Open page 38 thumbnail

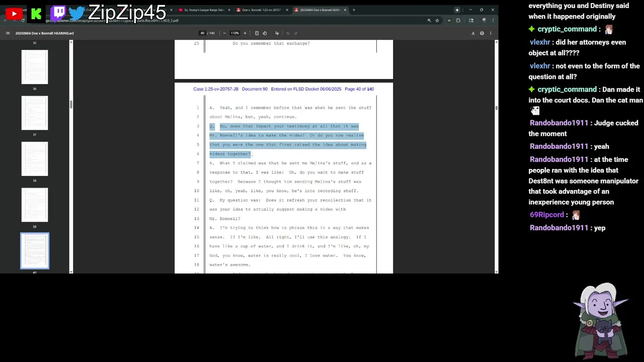pos(35,159)
